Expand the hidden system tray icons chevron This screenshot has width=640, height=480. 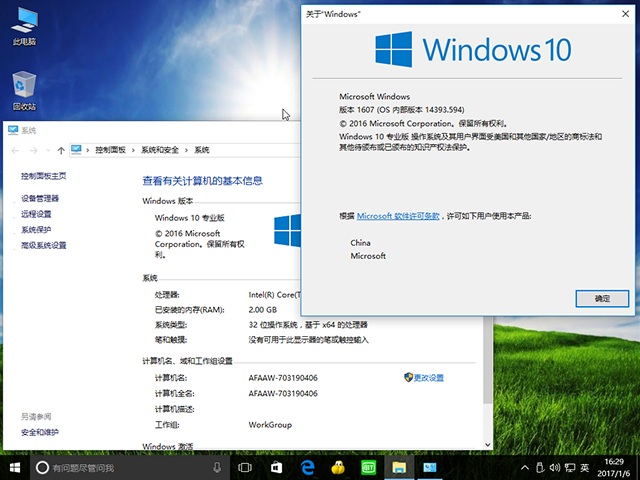tap(525, 467)
